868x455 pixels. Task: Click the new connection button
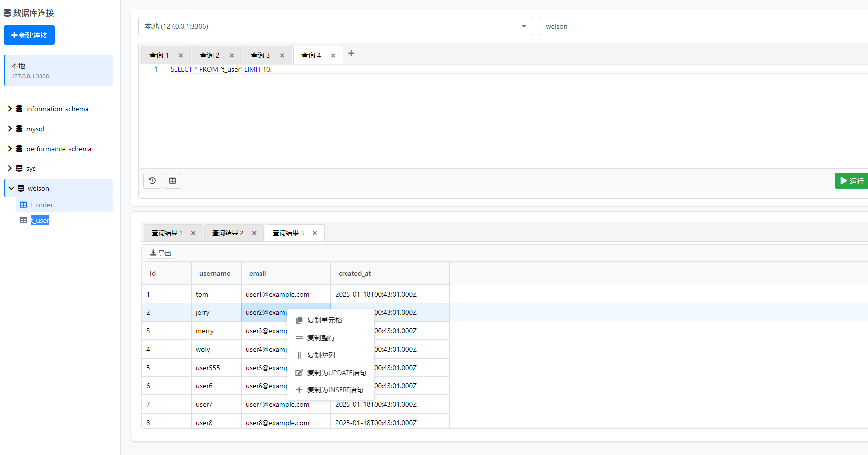pyautogui.click(x=29, y=35)
